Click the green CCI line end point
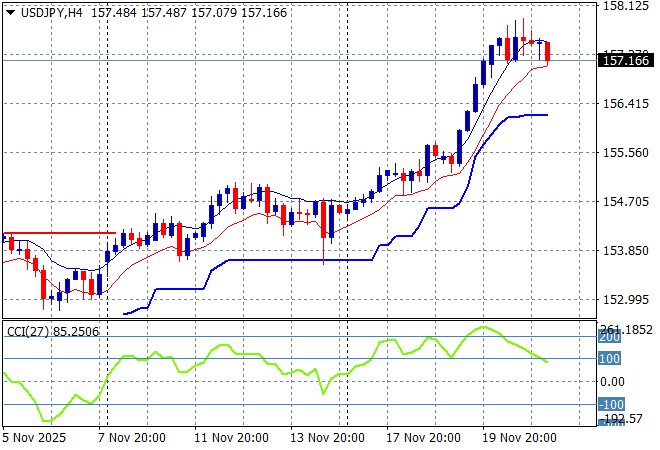The height and width of the screenshot is (450, 660). pos(546,362)
